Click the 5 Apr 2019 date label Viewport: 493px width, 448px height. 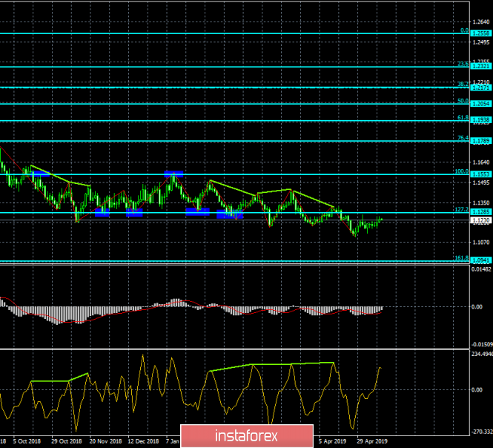coord(332,441)
